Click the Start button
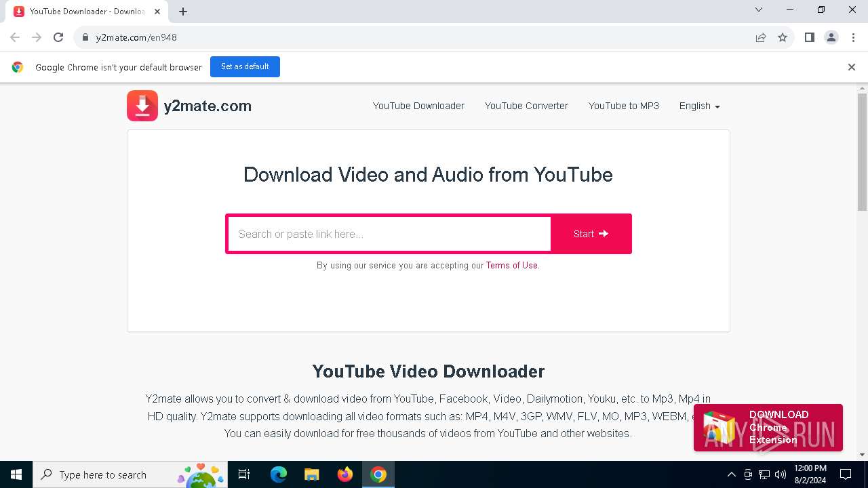This screenshot has width=868, height=488. (591, 234)
